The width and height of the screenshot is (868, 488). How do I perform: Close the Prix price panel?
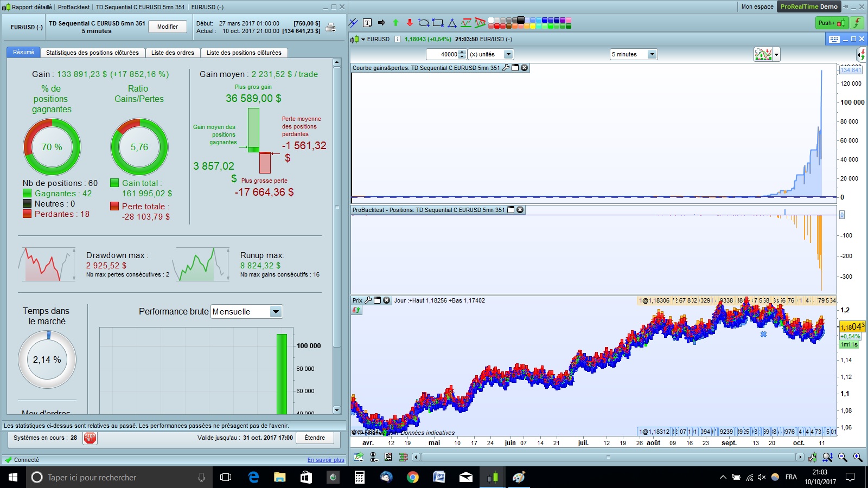click(x=387, y=300)
